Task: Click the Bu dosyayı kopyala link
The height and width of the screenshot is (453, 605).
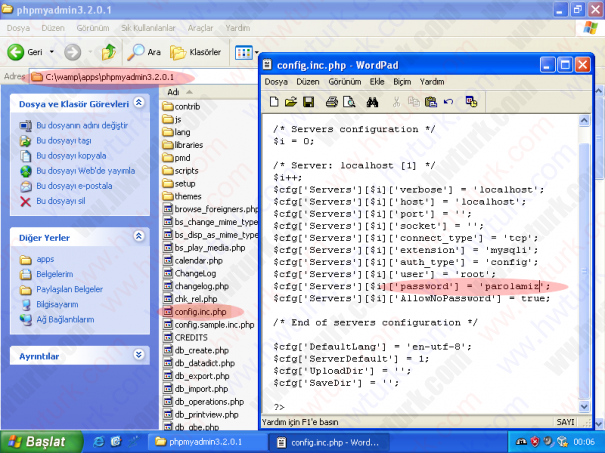Action: coord(71,156)
